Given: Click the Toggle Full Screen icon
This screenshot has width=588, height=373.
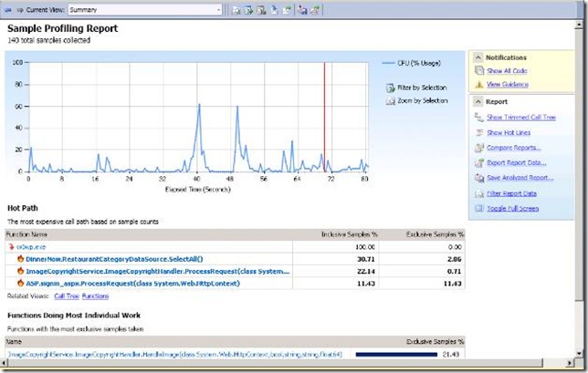Looking at the screenshot, I should [479, 208].
